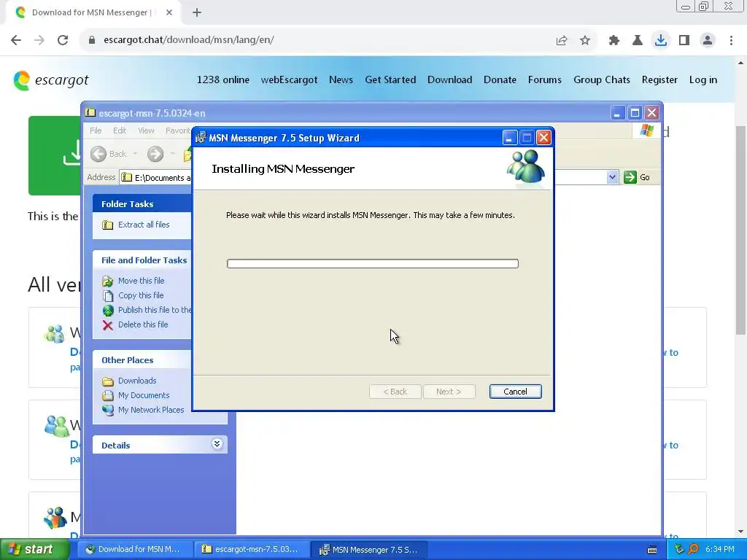This screenshot has width=747, height=560.
Task: Toggle the browser side panel icon
Action: tap(684, 41)
